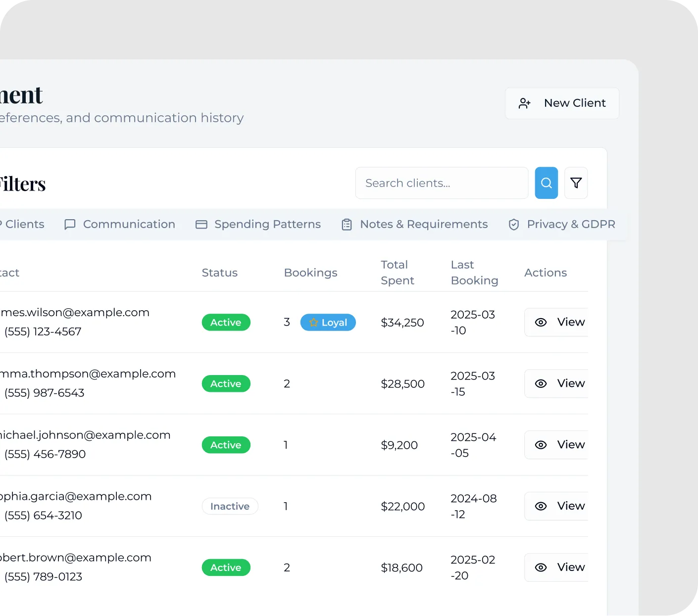Click phone number (555) 654-3210
This screenshot has height=616, width=698.
point(43,516)
